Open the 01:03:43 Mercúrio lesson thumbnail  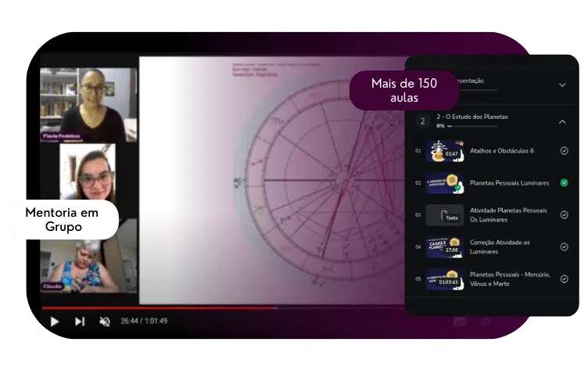point(445,279)
